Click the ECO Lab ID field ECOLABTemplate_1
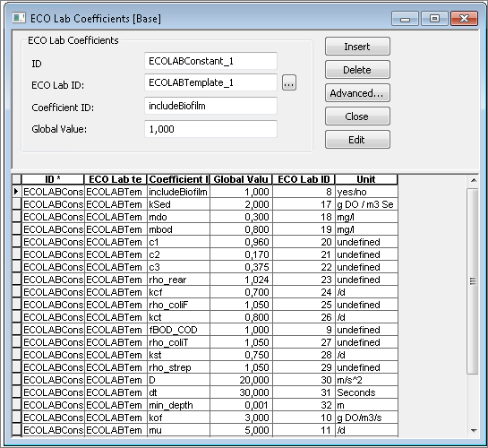This screenshot has width=488, height=448. point(210,82)
